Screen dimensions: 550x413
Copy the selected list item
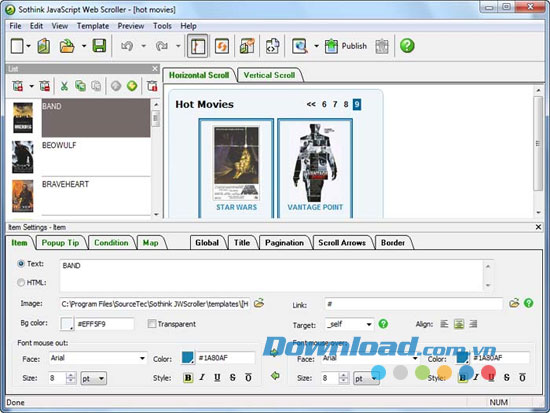80,86
